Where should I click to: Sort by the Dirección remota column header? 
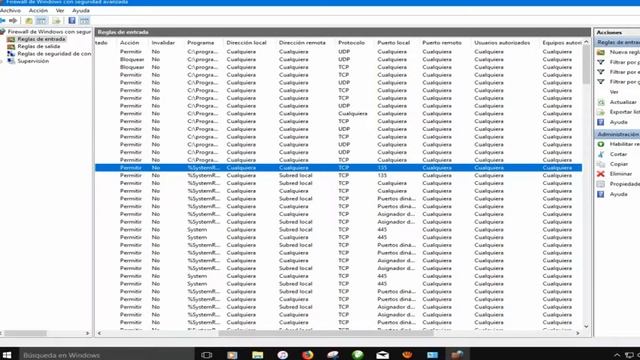click(302, 42)
